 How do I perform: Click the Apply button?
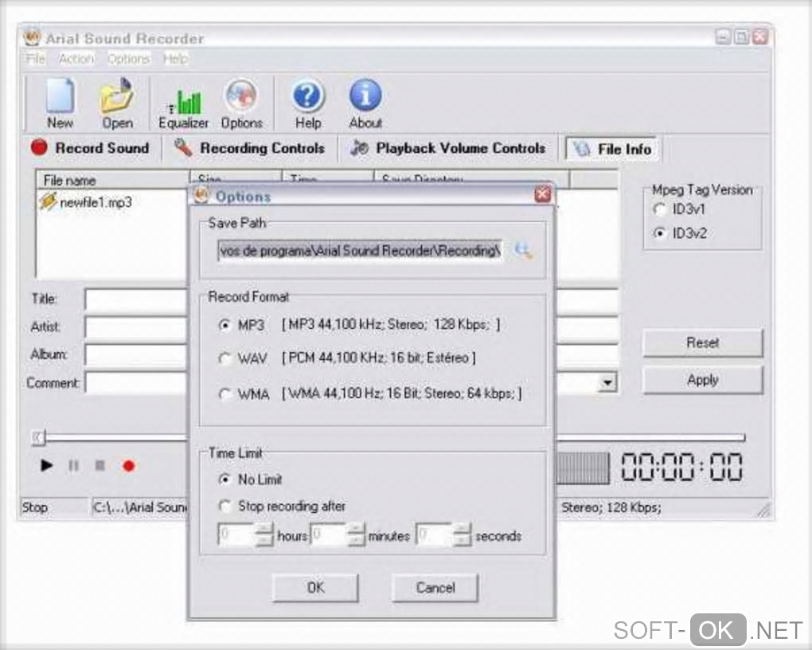coord(703,380)
